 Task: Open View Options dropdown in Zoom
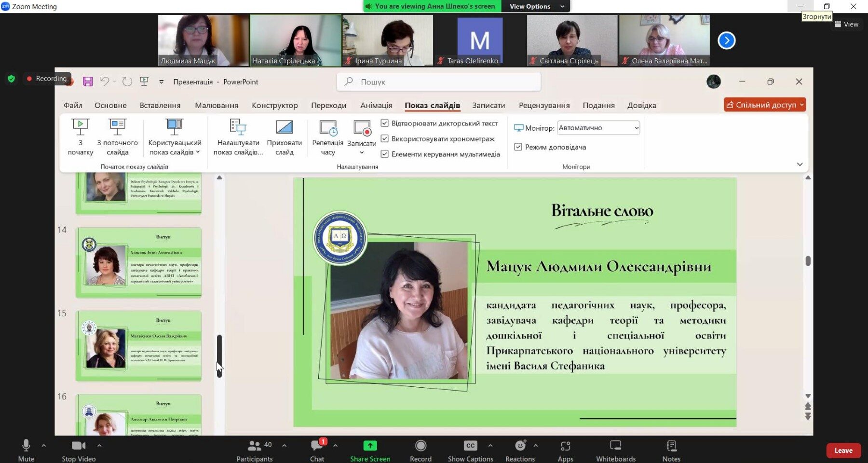coord(536,6)
